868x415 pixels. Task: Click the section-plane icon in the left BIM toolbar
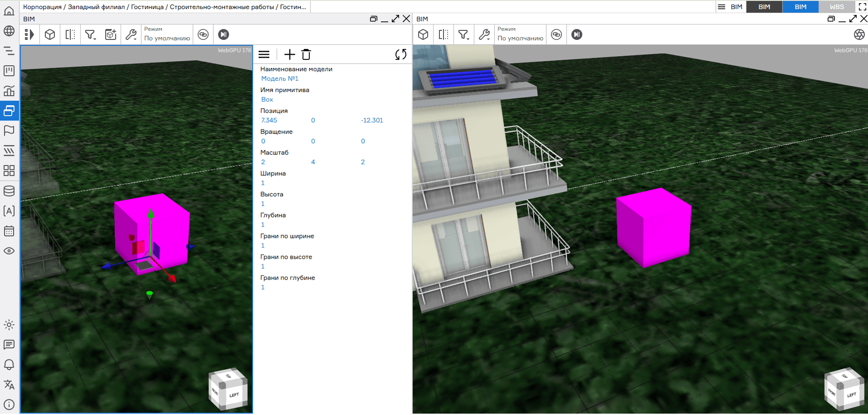[70, 34]
